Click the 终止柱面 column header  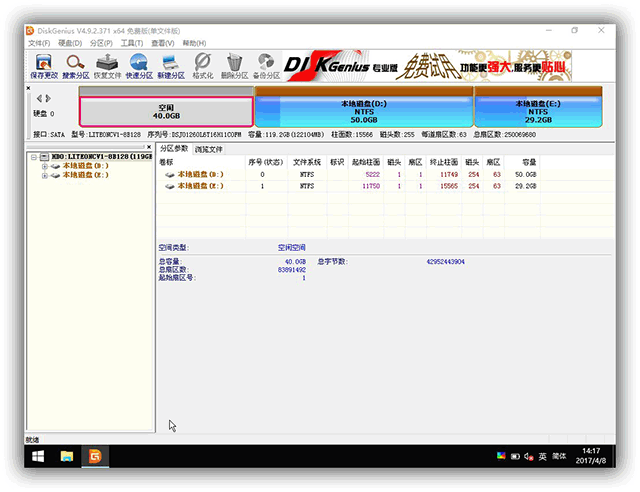pos(444,163)
